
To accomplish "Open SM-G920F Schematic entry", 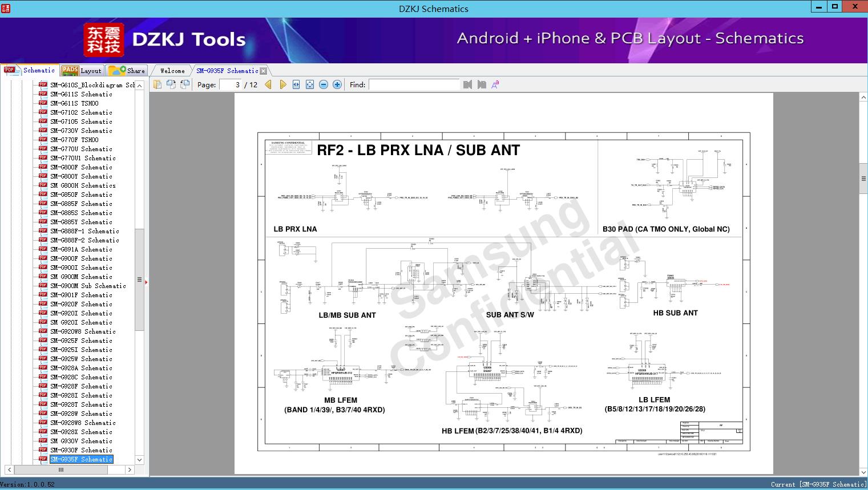I will click(x=81, y=304).
